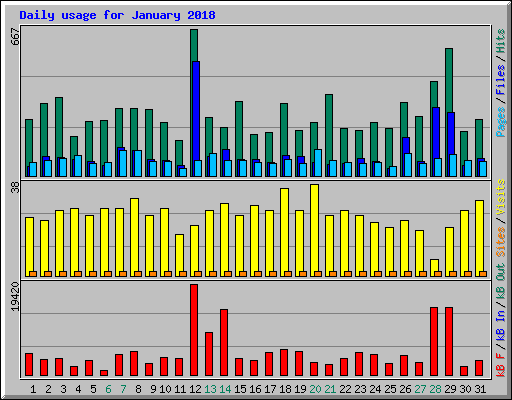
Task: Click the day 11 x-axis label
Action: tap(180, 389)
